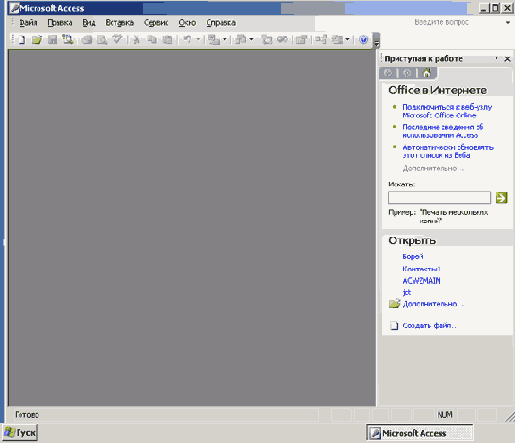Click the green search arrow button
515x443 pixels.
(502, 197)
